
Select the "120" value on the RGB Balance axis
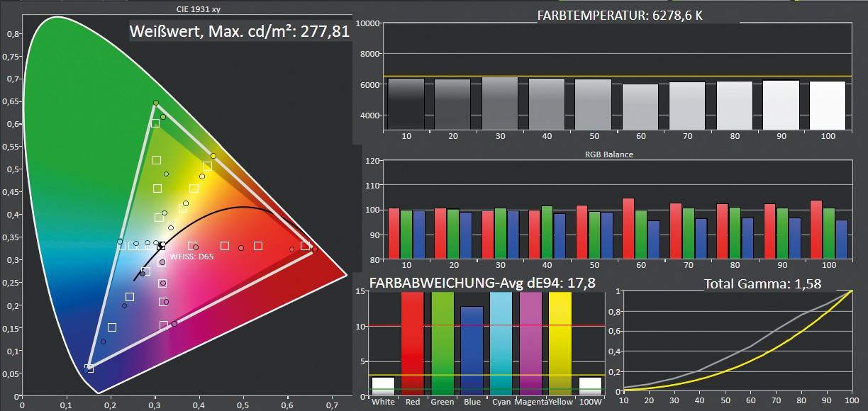point(373,161)
